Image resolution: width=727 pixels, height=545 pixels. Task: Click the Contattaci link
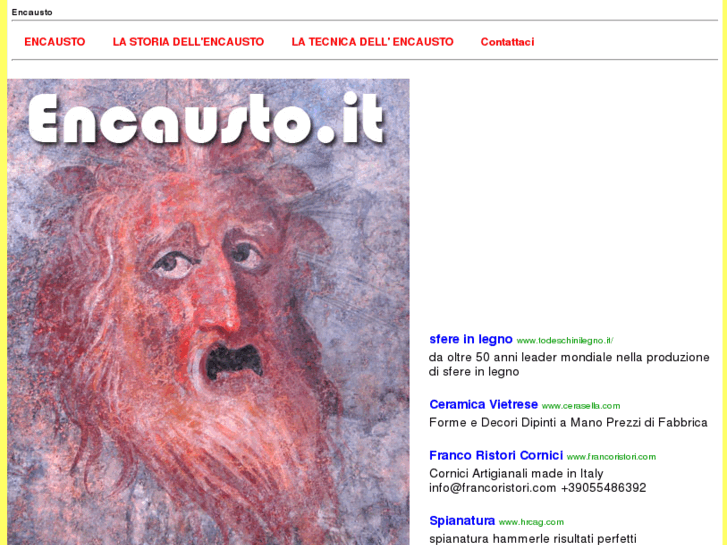pos(507,42)
